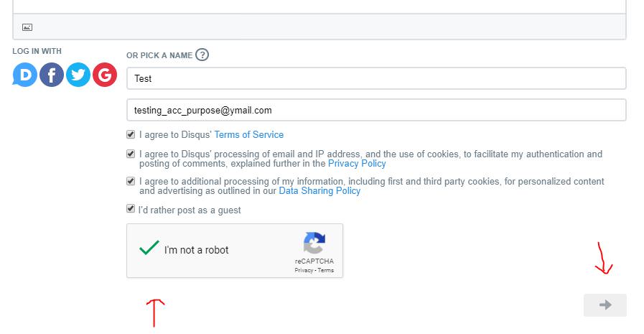This screenshot has width=644, height=334.
Task: Click the email address input field
Action: 375,110
